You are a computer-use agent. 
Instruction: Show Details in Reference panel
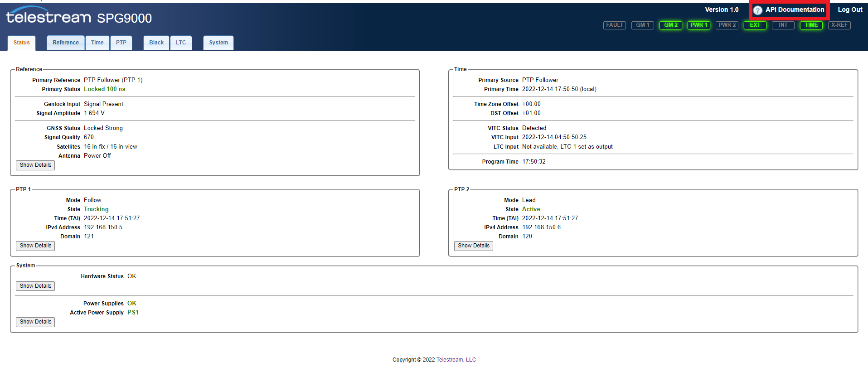[x=35, y=165]
